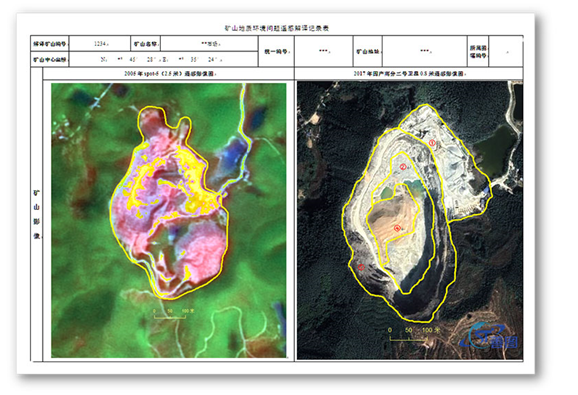
Task: Open the 2005 false-color SPOT-5 image
Action: click(x=169, y=220)
